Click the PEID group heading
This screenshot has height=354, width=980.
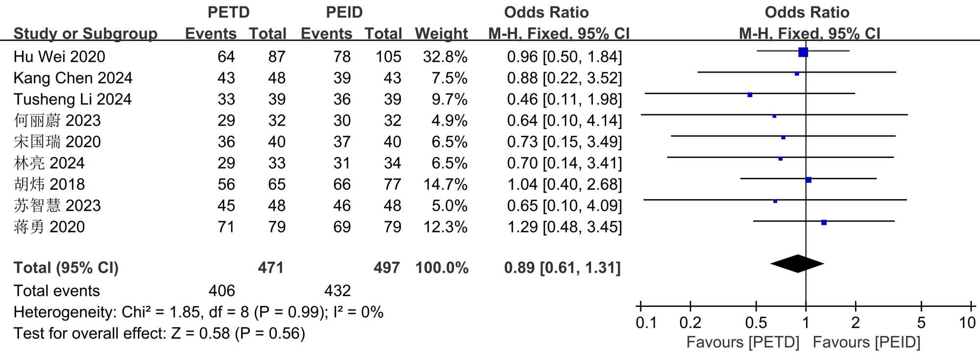coord(344,12)
